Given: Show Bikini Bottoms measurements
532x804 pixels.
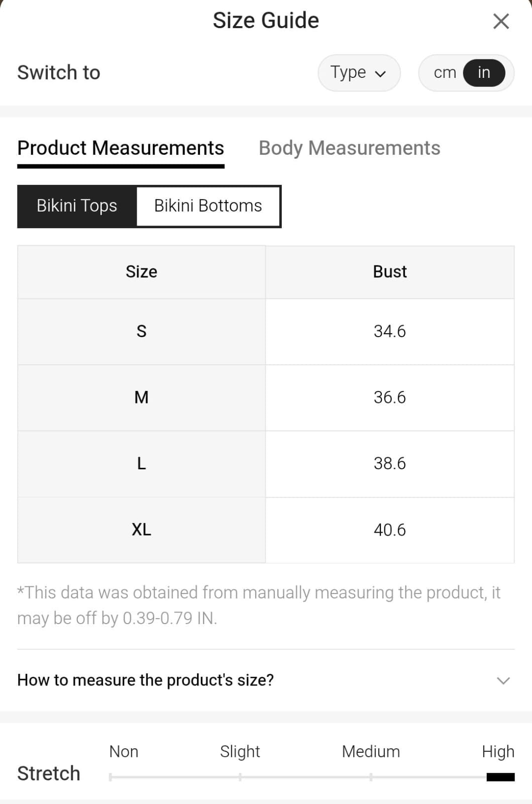Looking at the screenshot, I should pos(208,206).
